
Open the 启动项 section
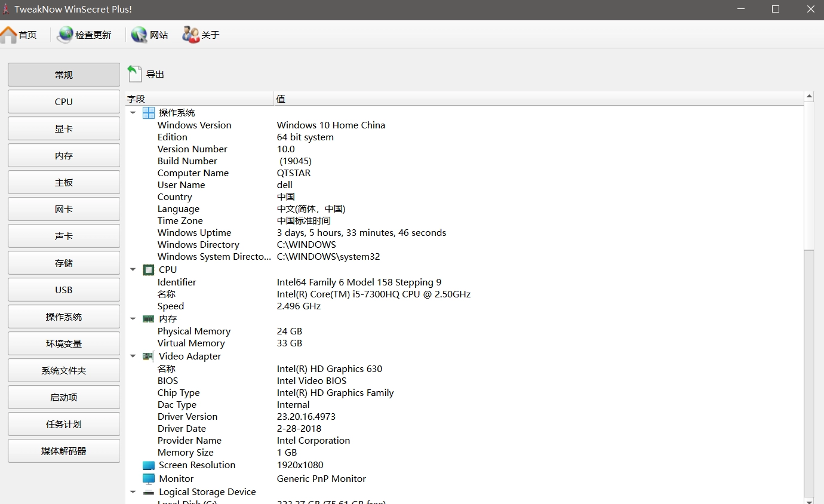[64, 397]
